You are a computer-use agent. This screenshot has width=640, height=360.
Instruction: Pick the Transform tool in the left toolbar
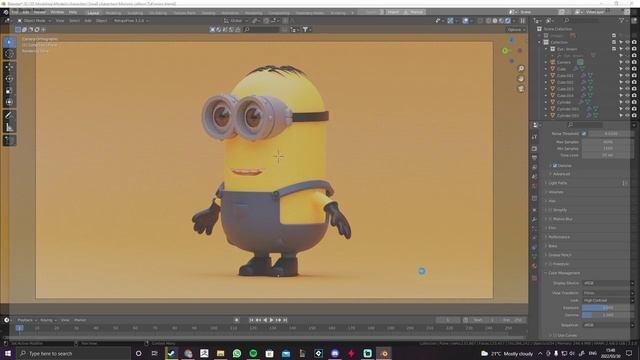coord(9,102)
